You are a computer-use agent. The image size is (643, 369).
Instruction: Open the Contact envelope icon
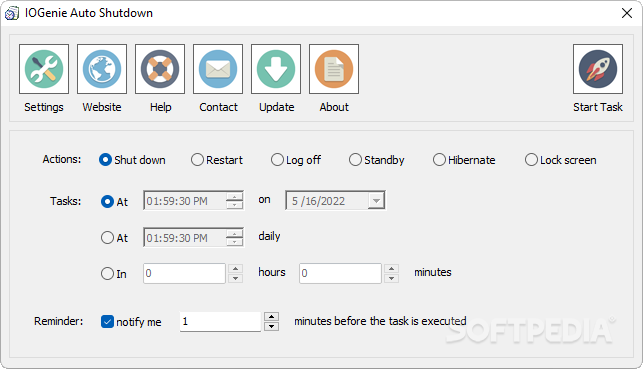tap(218, 69)
